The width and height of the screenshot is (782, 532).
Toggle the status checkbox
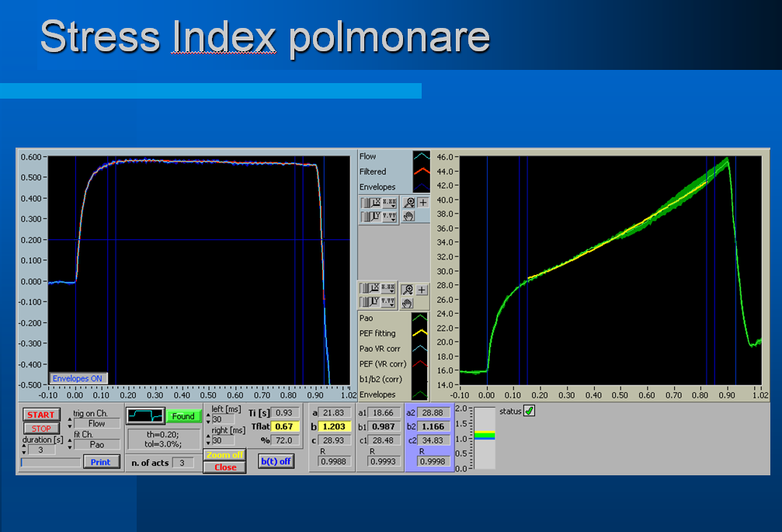pyautogui.click(x=530, y=411)
